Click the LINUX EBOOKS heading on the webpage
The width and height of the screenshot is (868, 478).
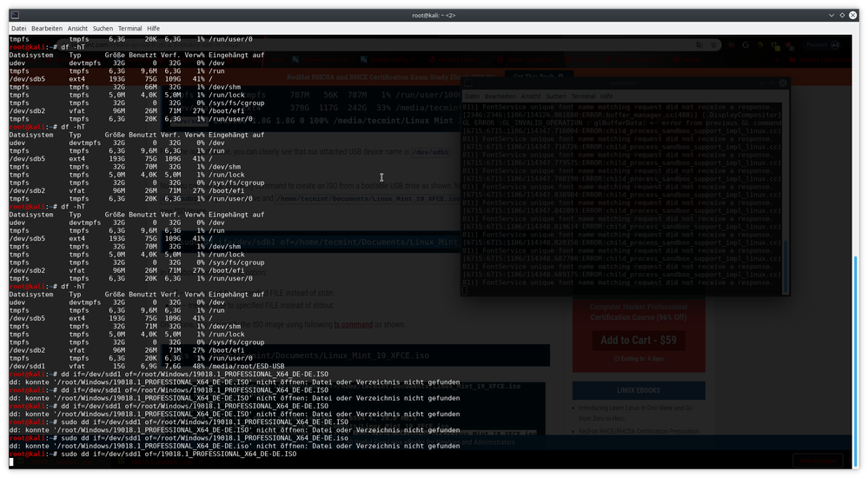click(639, 390)
